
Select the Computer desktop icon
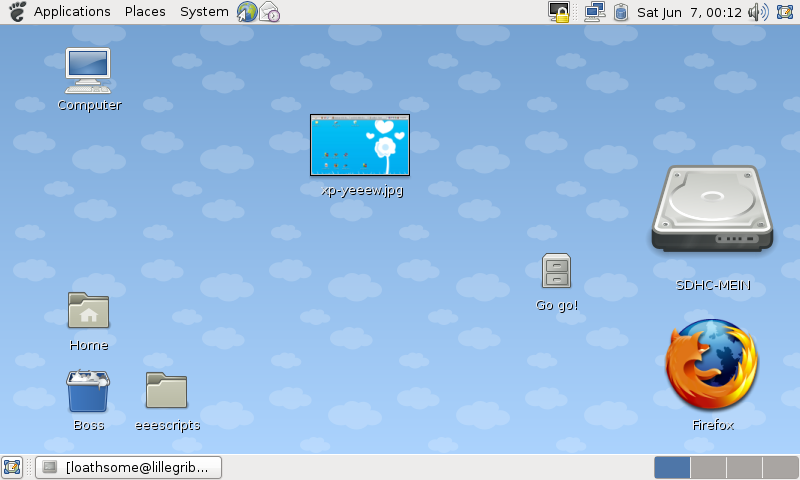click(88, 70)
